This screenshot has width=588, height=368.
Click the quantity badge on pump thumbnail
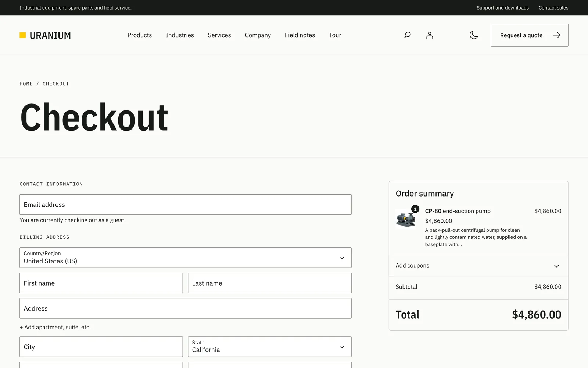[415, 209]
